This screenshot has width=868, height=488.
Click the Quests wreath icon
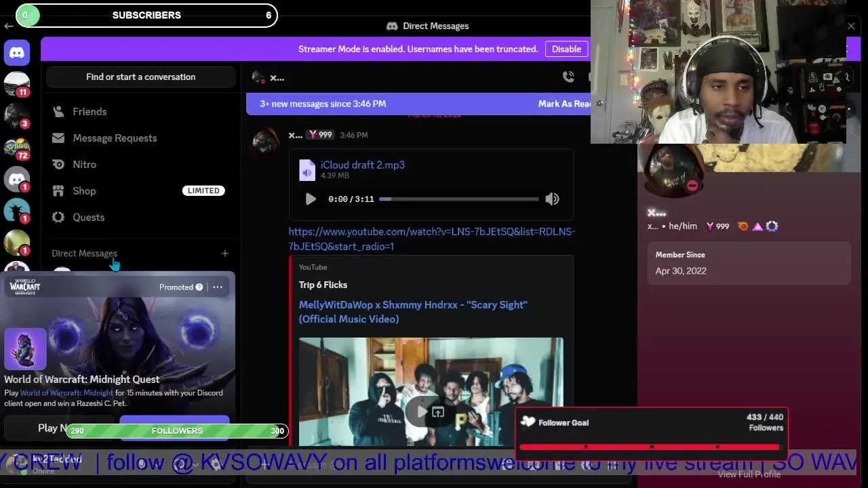(58, 217)
